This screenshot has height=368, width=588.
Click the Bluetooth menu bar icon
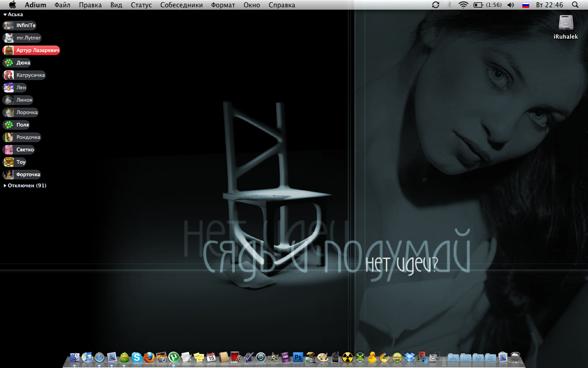(449, 5)
